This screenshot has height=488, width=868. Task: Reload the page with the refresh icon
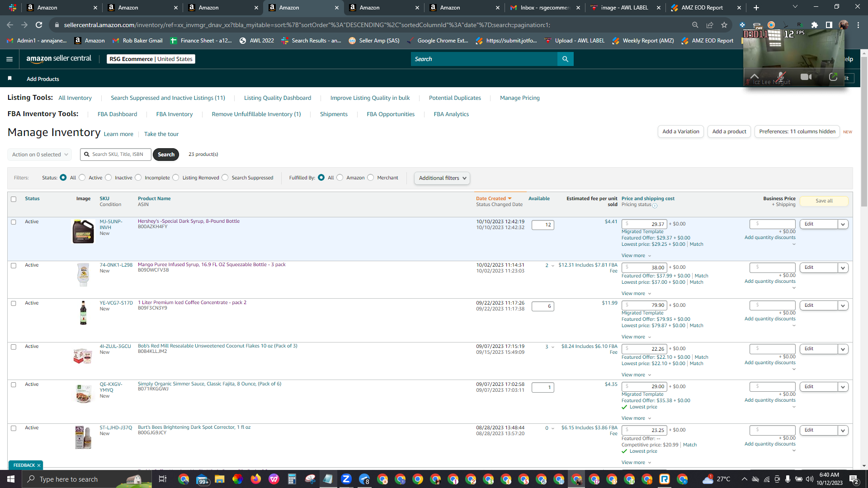(x=39, y=25)
